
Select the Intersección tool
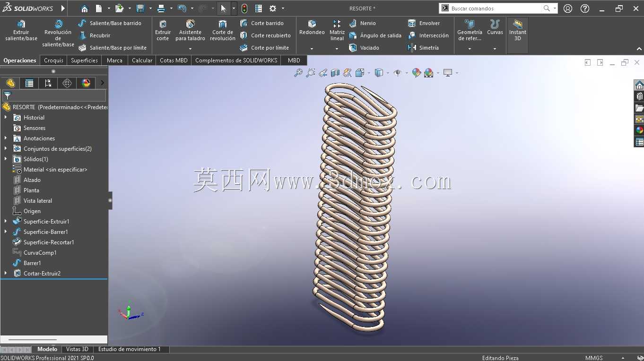coord(428,35)
